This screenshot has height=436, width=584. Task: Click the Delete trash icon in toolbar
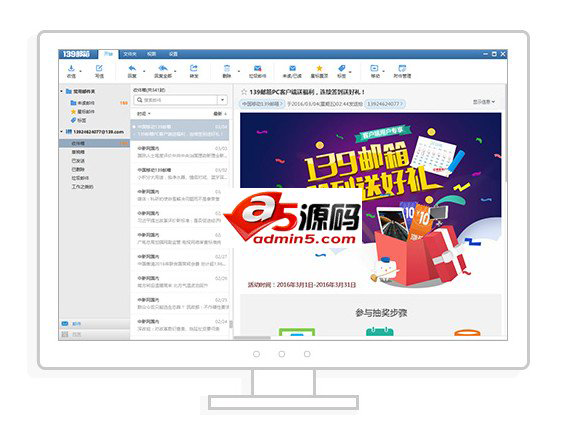tap(226, 69)
